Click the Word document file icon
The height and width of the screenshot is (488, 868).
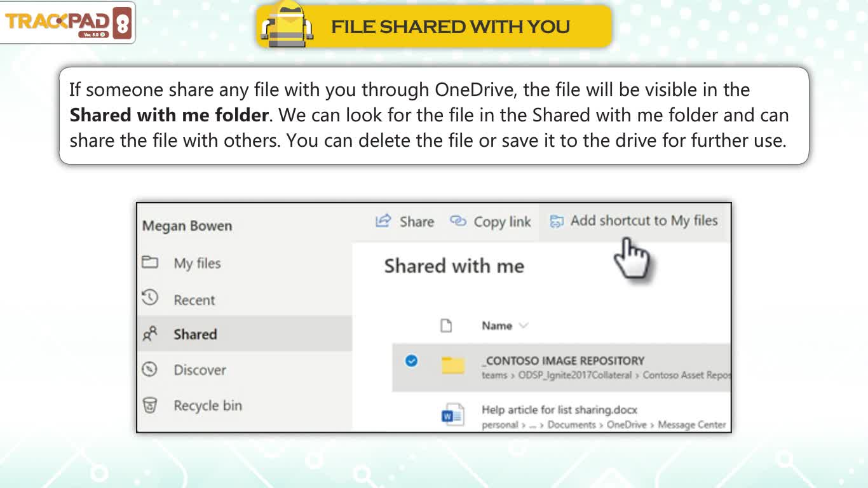[x=453, y=415]
